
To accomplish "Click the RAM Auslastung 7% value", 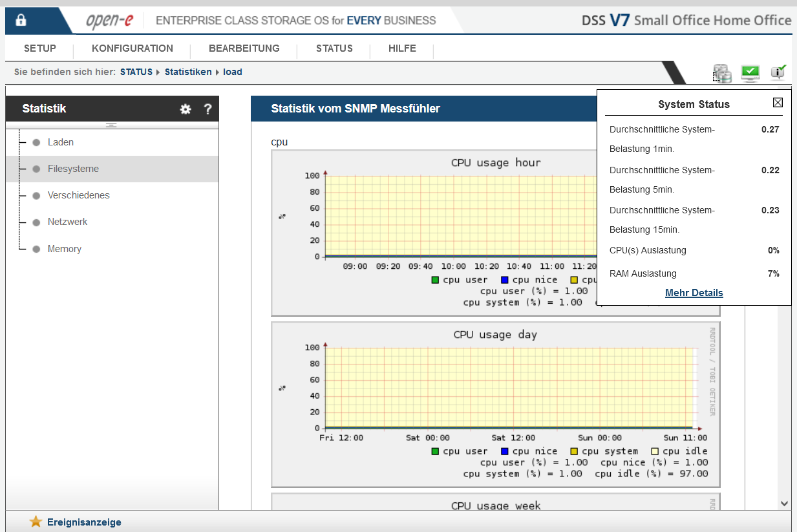I will (x=774, y=273).
